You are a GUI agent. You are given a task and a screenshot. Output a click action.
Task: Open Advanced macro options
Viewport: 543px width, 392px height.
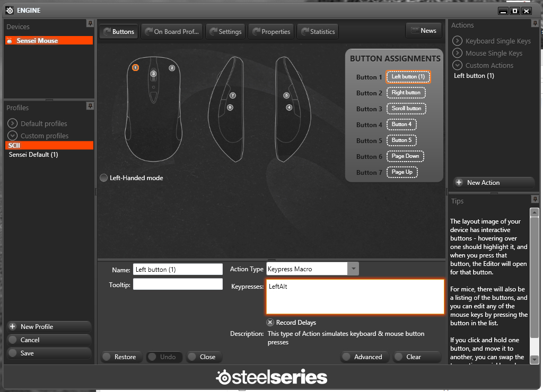tap(365, 357)
